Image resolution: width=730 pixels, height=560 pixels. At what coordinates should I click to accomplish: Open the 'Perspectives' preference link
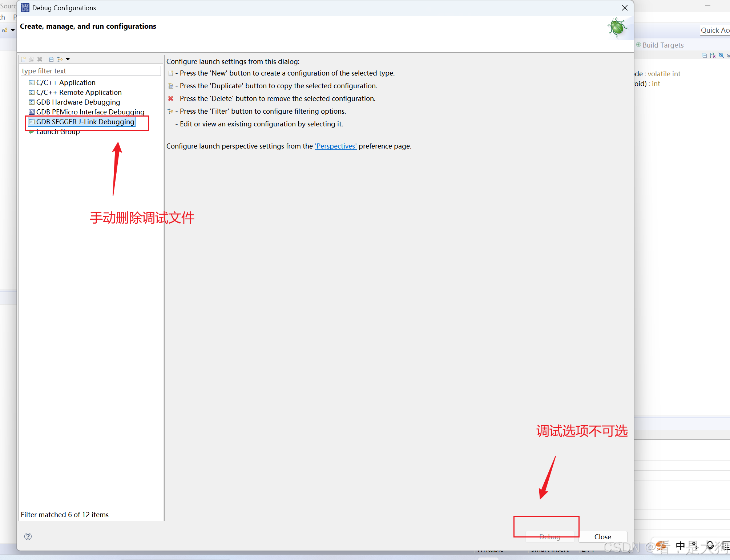[335, 146]
